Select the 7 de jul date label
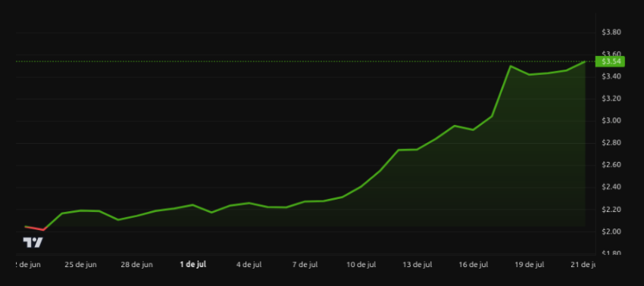 click(305, 265)
